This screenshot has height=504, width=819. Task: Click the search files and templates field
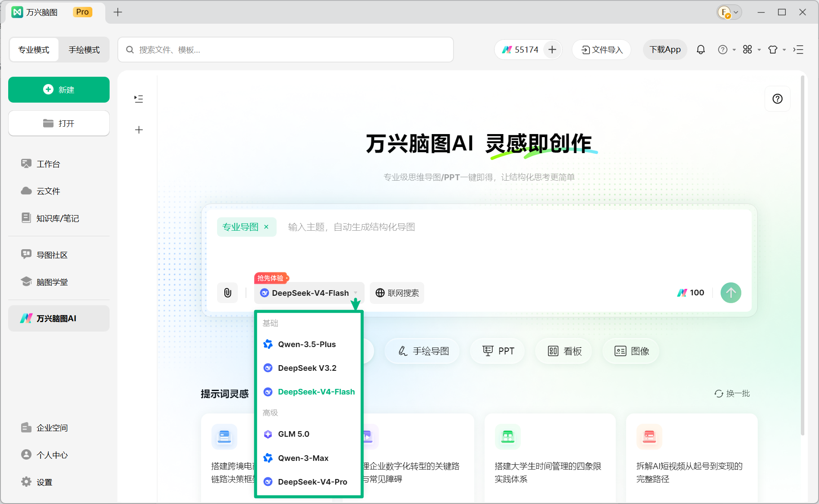click(285, 50)
